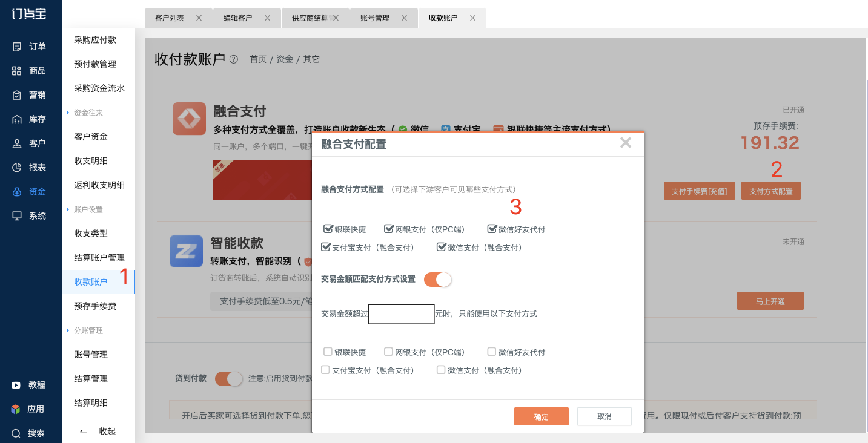The width and height of the screenshot is (868, 443).
Task: Click the help question mark beside 收付款账户
Action: click(x=234, y=59)
